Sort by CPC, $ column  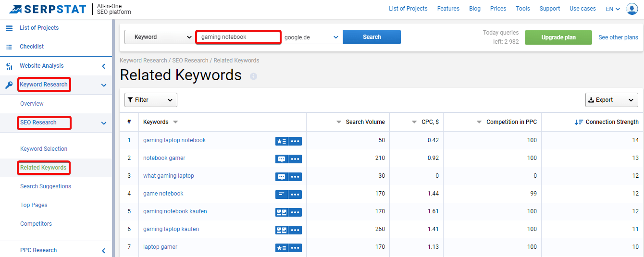(x=425, y=122)
